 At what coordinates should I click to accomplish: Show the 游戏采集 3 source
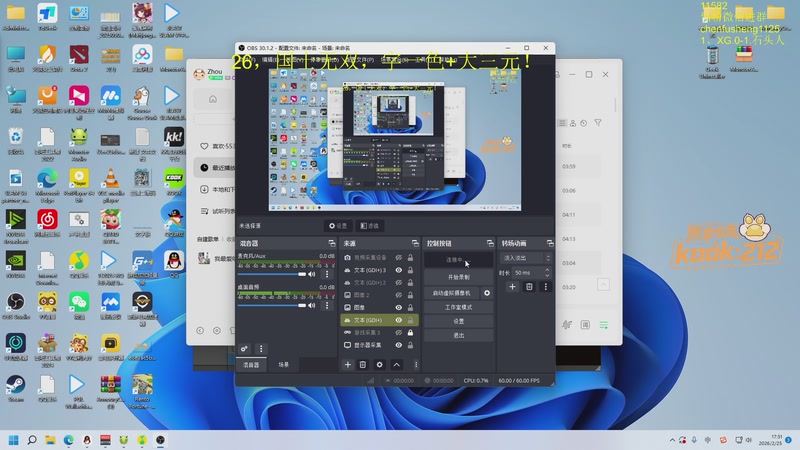(398, 332)
